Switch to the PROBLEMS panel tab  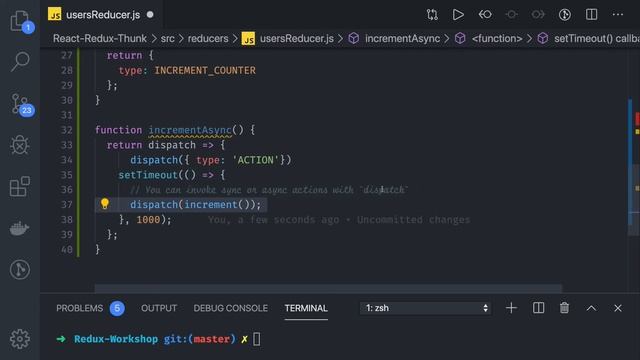[x=80, y=308]
